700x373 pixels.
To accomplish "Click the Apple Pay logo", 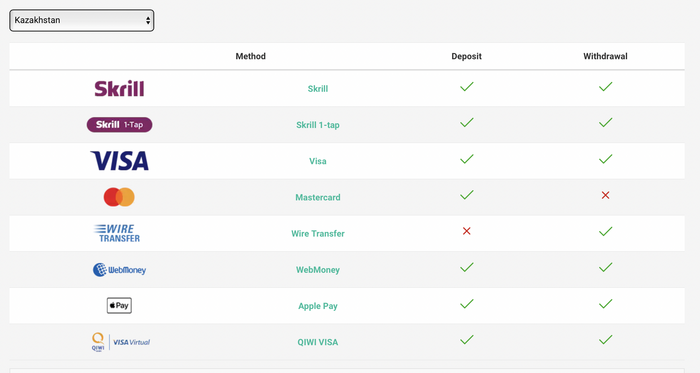I will tap(119, 306).
